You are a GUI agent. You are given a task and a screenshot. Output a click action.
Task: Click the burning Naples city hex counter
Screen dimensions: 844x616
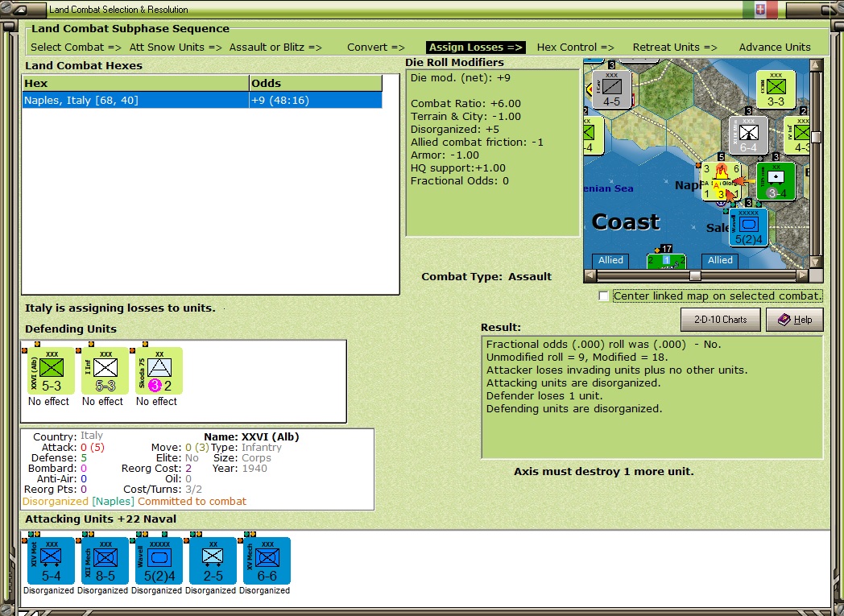click(722, 181)
